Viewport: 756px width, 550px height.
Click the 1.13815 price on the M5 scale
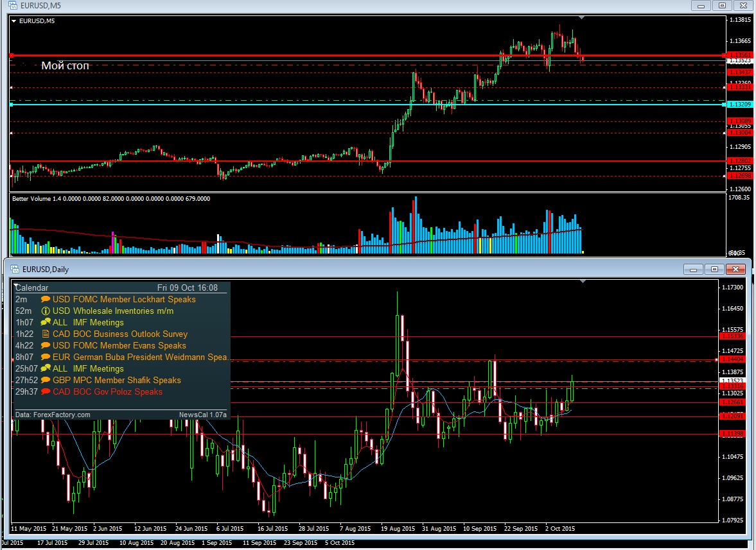[740, 20]
